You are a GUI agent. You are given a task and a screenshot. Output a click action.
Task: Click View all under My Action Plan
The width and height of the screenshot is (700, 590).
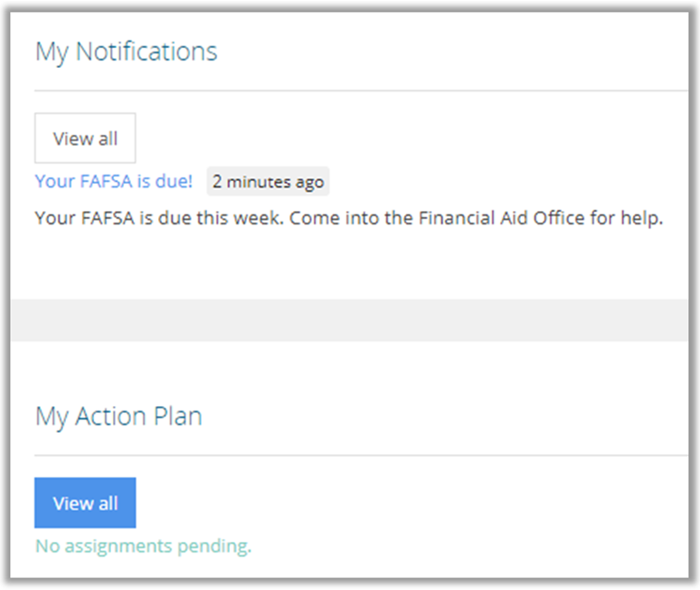(85, 503)
